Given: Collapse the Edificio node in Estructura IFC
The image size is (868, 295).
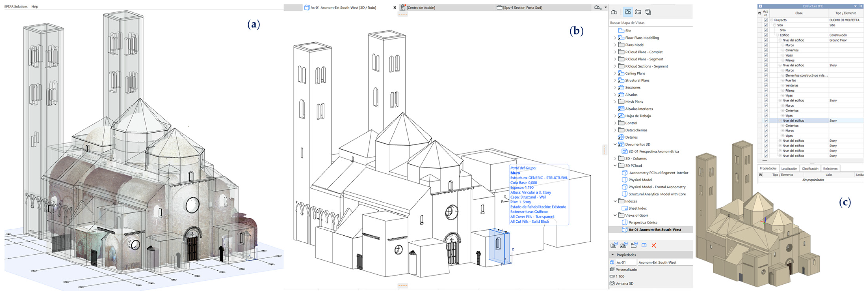Looking at the screenshot, I should [x=777, y=35].
